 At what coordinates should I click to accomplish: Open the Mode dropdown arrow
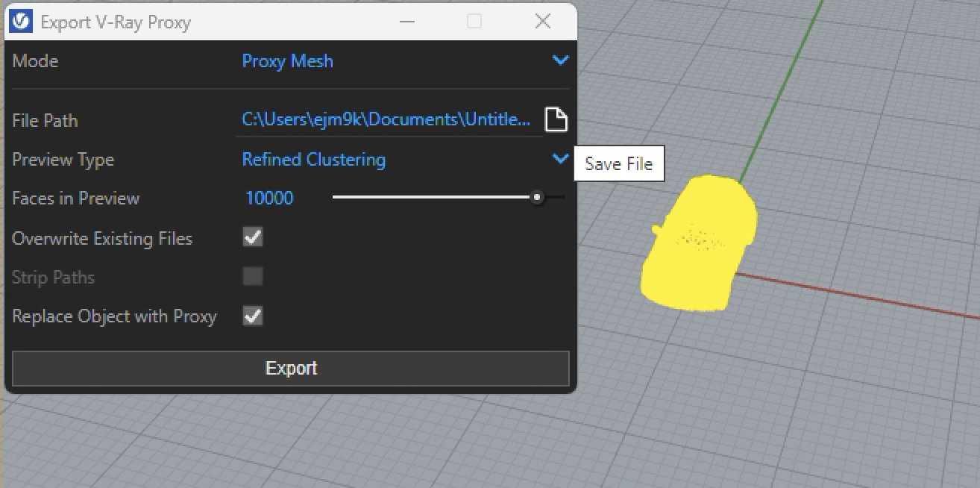point(560,60)
